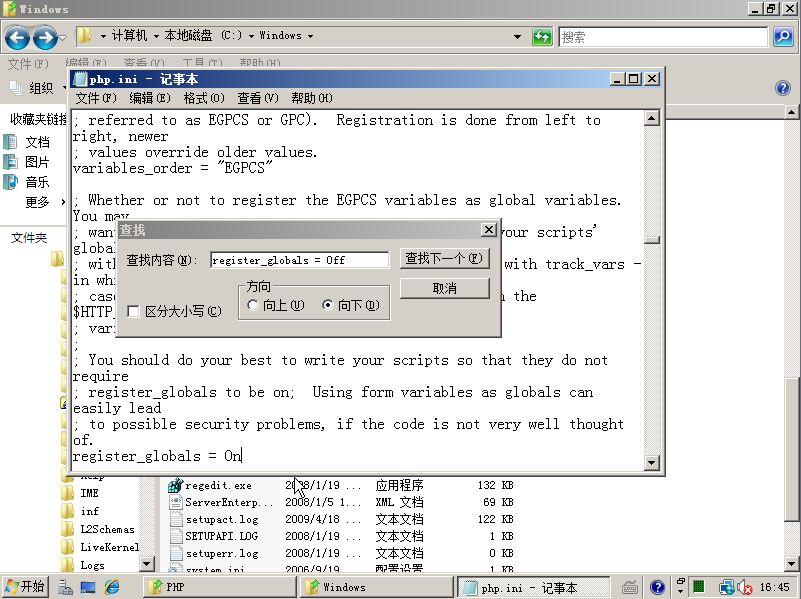The height and width of the screenshot is (599, 801).
Task: Select the regedit.exe file
Action: coord(218,485)
